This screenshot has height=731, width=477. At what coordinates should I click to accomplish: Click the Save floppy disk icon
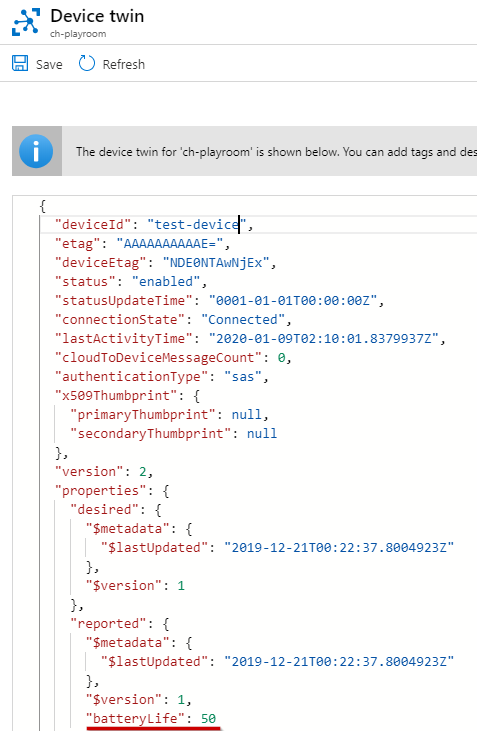tap(20, 63)
